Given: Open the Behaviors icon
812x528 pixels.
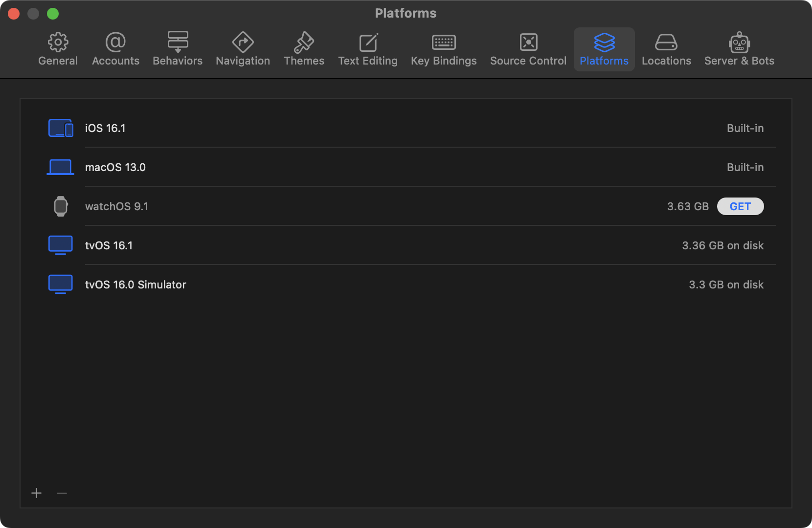Looking at the screenshot, I should pos(178,42).
